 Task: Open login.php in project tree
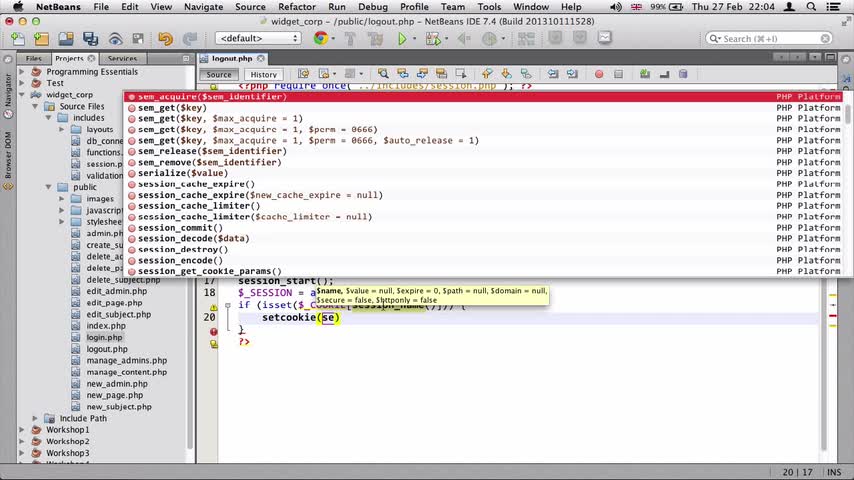[105, 337]
